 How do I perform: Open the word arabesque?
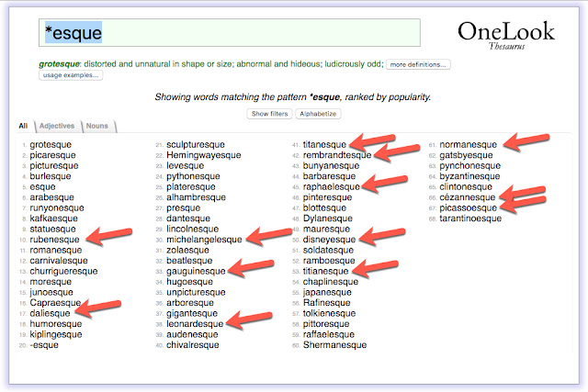click(51, 197)
